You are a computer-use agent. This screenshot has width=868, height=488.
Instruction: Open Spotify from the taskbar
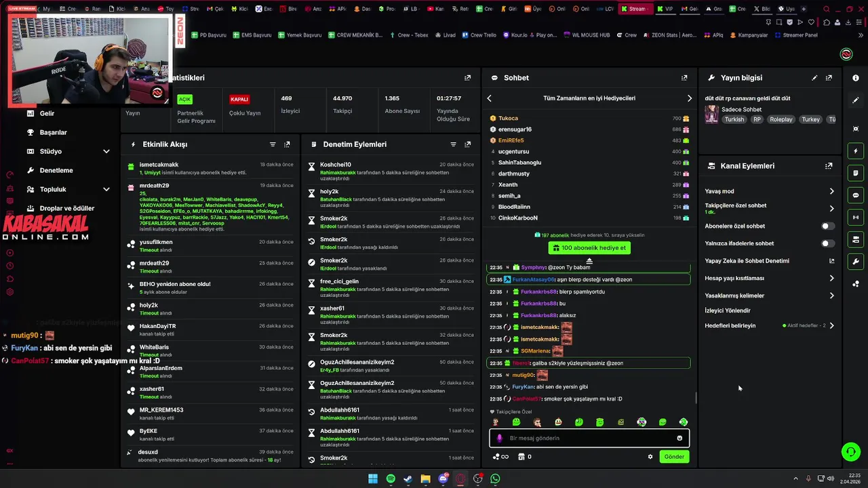[391, 479]
